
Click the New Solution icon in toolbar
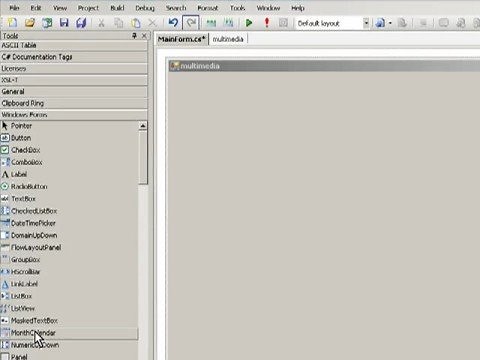[x=47, y=23]
